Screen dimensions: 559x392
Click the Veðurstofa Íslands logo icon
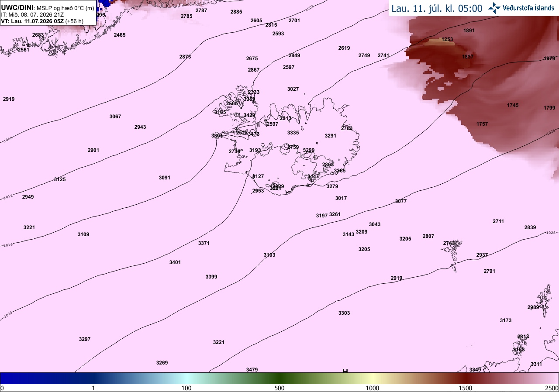click(x=494, y=8)
